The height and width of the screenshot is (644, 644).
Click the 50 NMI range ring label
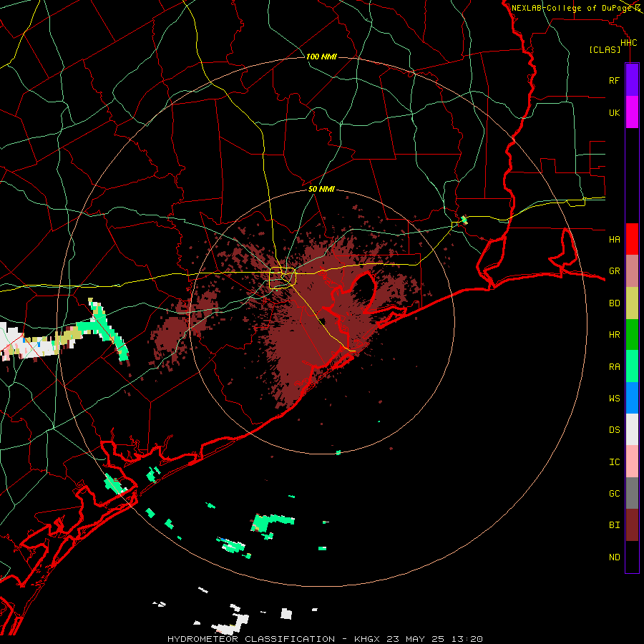321,189
